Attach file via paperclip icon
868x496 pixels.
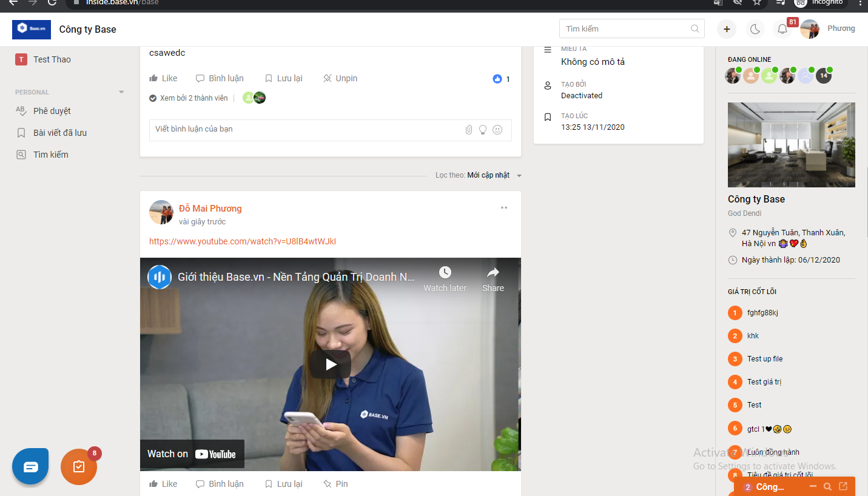469,130
